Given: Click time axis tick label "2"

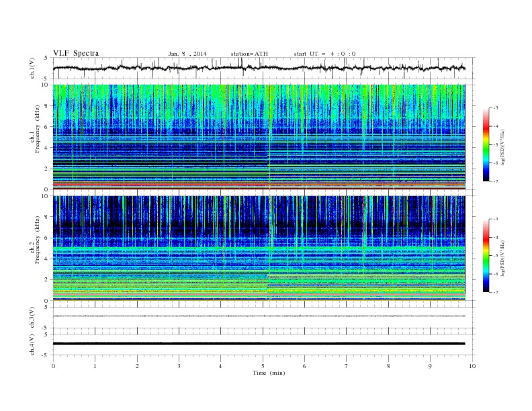Looking at the screenshot, I should [x=137, y=366].
